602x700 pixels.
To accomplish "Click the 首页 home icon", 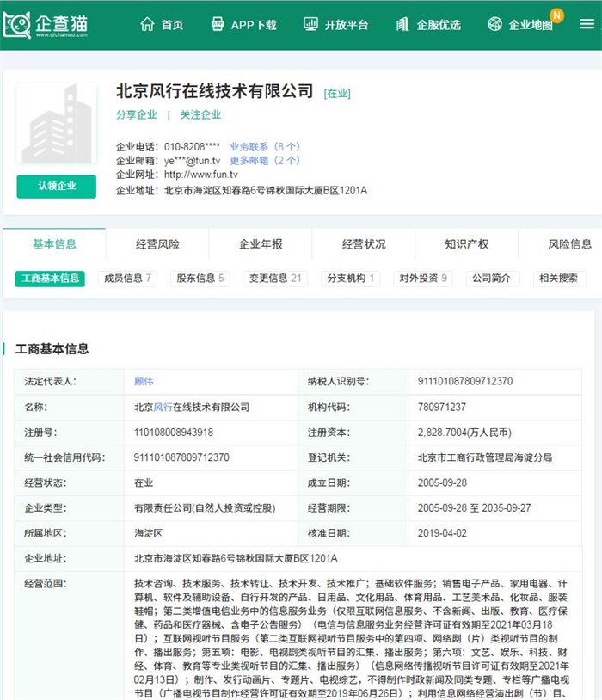I will tap(147, 24).
